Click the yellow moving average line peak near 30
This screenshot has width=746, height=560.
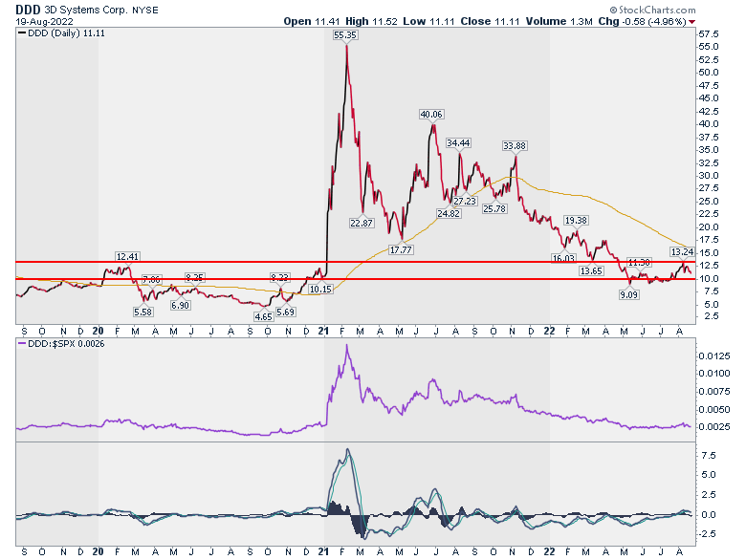point(511,178)
